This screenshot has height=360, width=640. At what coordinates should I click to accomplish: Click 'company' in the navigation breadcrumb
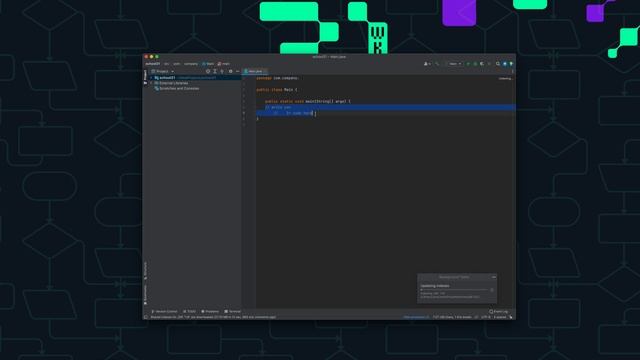191,64
